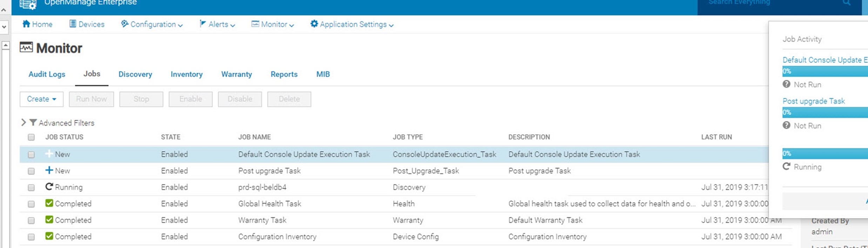Click first Not Run question mark icon in Job Activity
The height and width of the screenshot is (248, 868).
pos(786,84)
